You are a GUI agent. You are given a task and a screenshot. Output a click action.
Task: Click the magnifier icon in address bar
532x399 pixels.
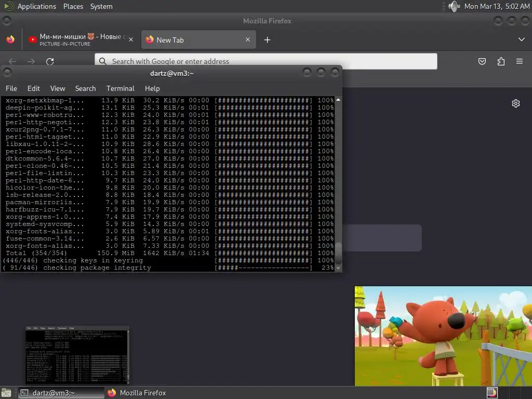point(103,61)
